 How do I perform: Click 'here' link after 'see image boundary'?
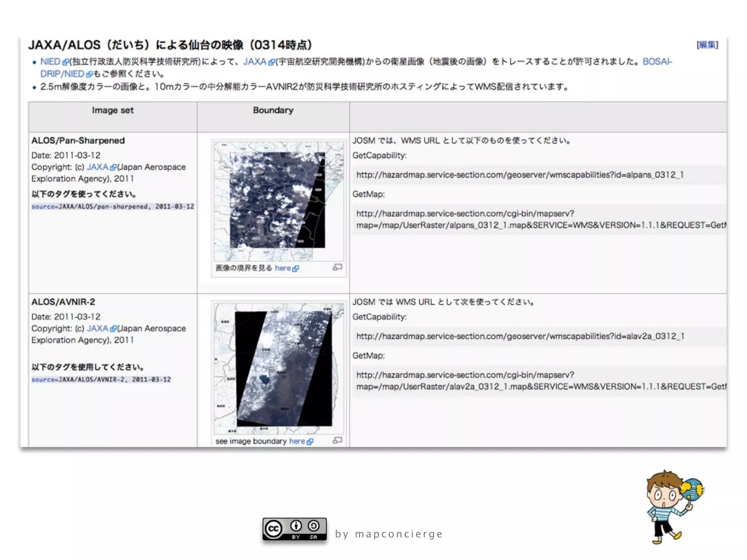click(x=297, y=441)
